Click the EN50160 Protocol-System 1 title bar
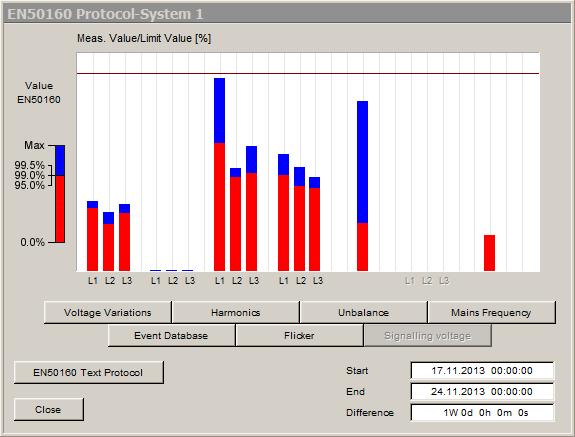 288,14
